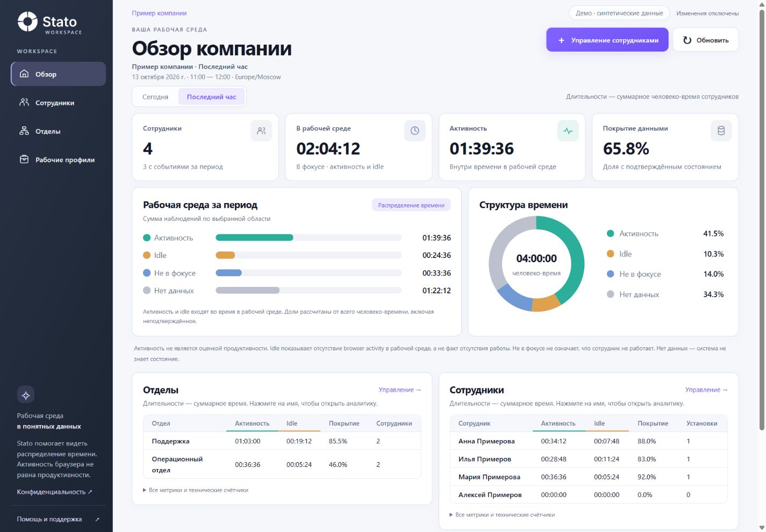
Task: Click the external arrow icon beside Помощь и поддержка
Action: (97, 519)
